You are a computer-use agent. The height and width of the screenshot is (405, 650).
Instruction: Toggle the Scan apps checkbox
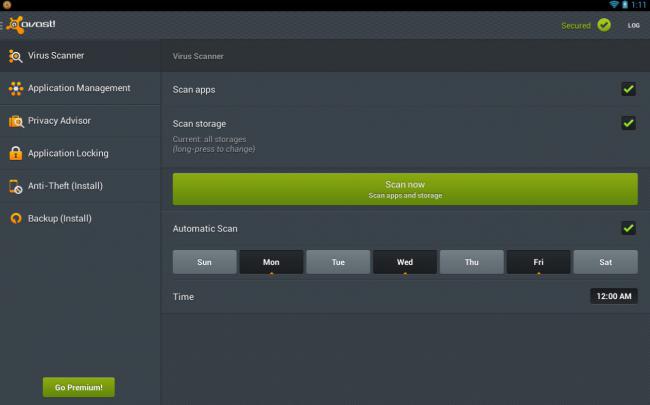628,89
